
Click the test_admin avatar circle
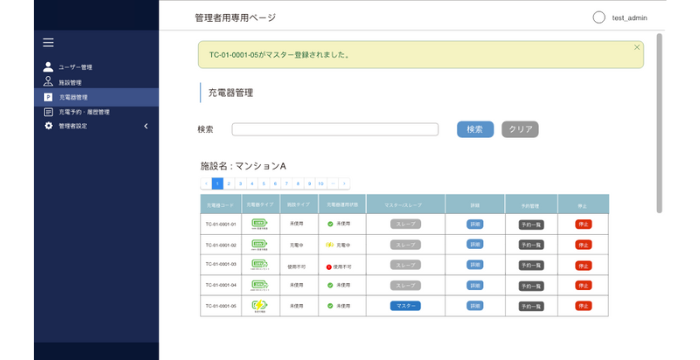(599, 17)
